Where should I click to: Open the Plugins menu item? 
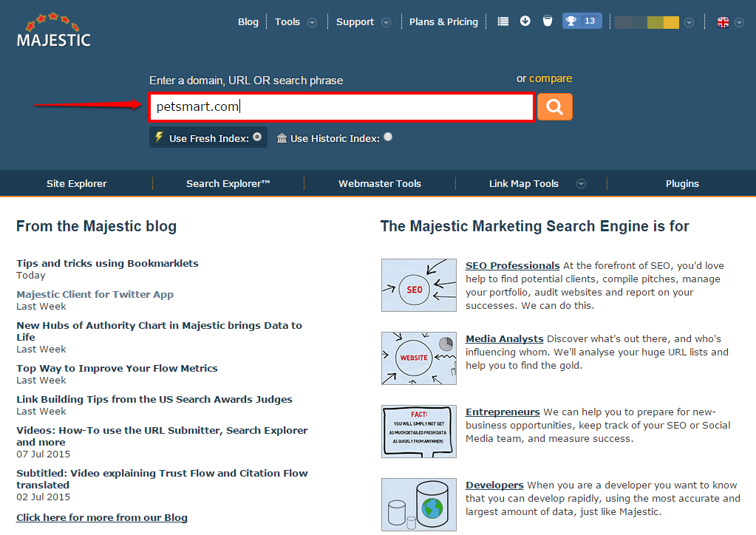click(x=682, y=184)
